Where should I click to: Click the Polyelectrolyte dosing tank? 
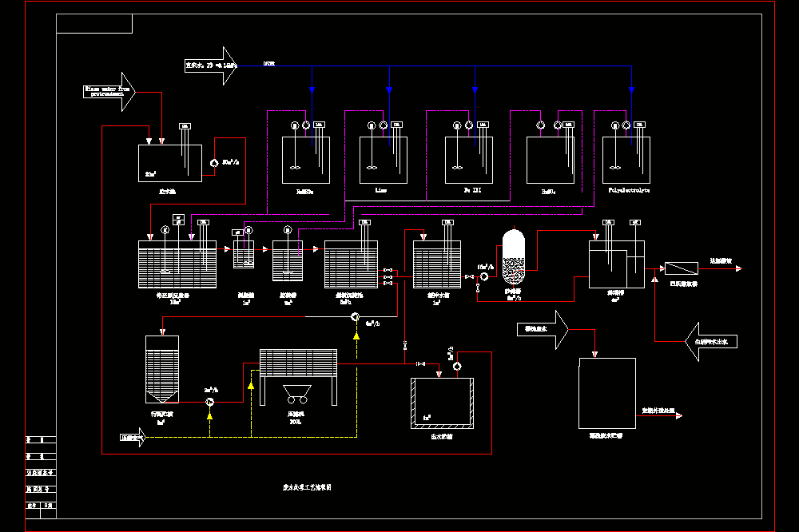626,160
